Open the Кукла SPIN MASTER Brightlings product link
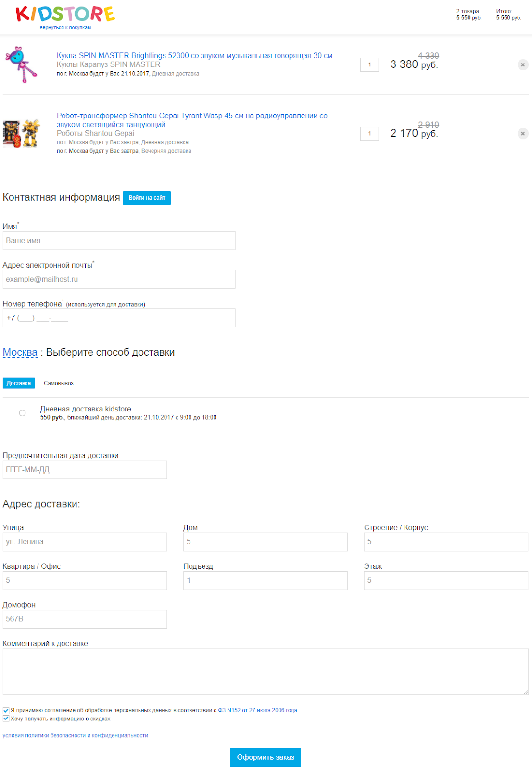This screenshot has height=770, width=532. click(195, 56)
